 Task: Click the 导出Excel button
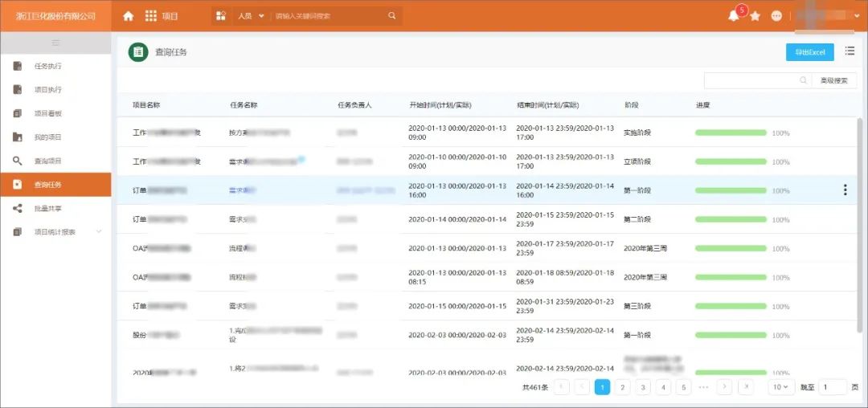click(809, 52)
